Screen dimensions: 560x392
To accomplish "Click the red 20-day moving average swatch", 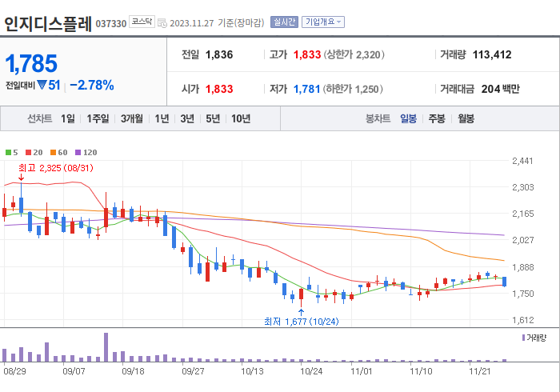I will click(29, 153).
